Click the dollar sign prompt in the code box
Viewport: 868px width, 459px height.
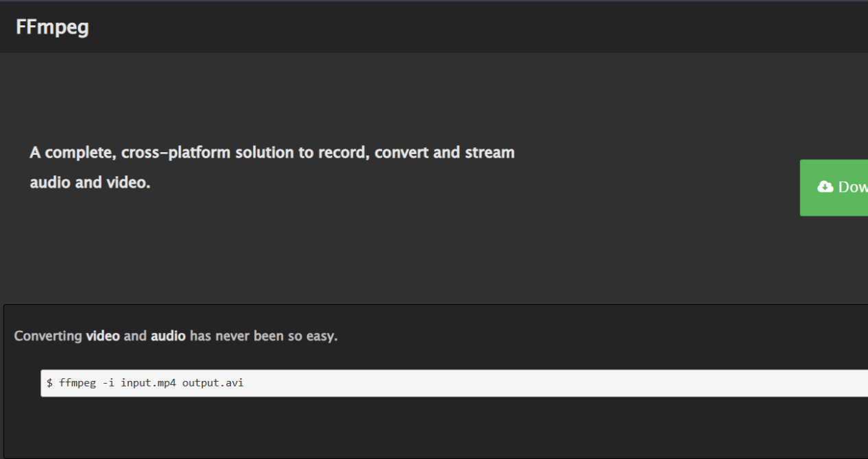pos(49,383)
